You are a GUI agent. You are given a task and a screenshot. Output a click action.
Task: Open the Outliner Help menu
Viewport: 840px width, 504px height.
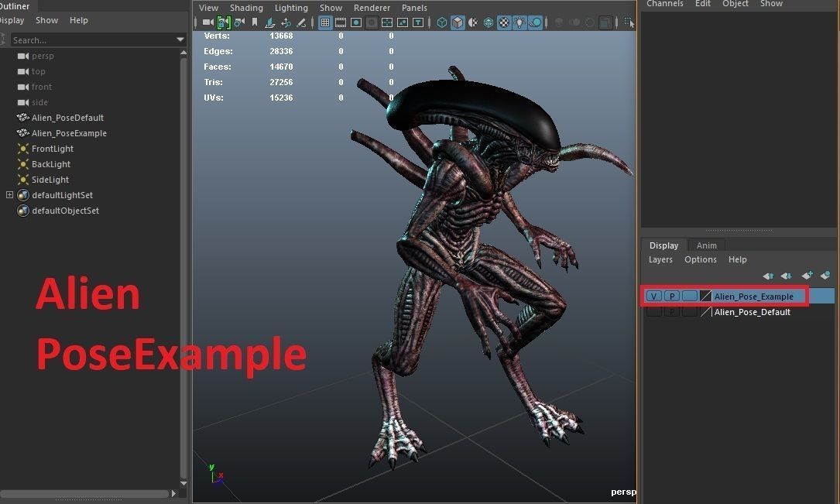79,20
